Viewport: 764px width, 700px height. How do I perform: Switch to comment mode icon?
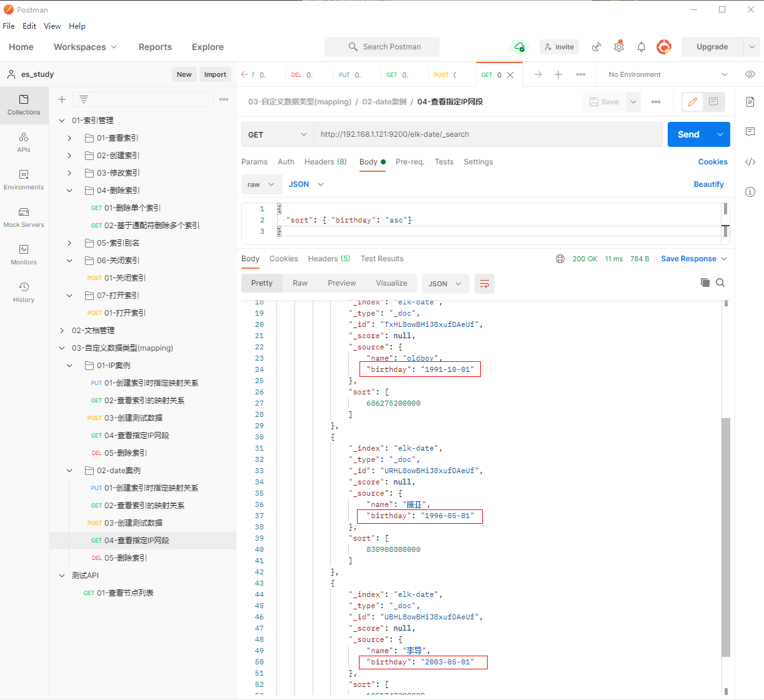(x=713, y=102)
